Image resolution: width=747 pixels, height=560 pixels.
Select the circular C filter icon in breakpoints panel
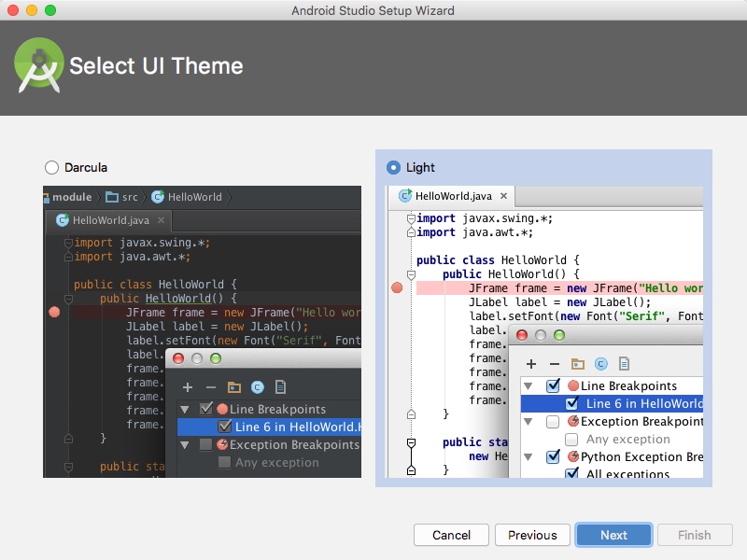601,363
